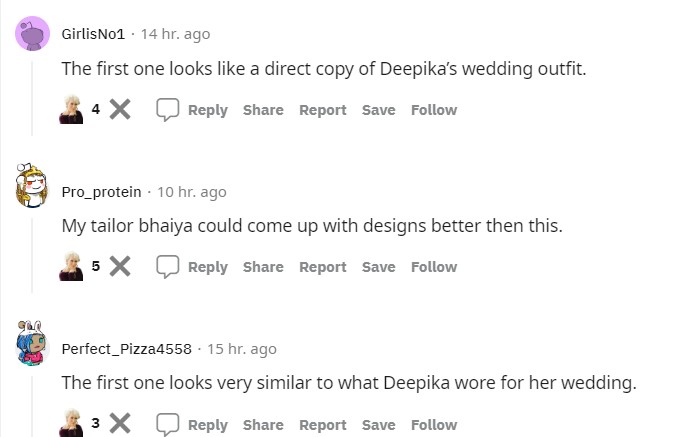
Task: Downvote Perfect_Pizza4558's comment with X icon
Action: point(120,423)
